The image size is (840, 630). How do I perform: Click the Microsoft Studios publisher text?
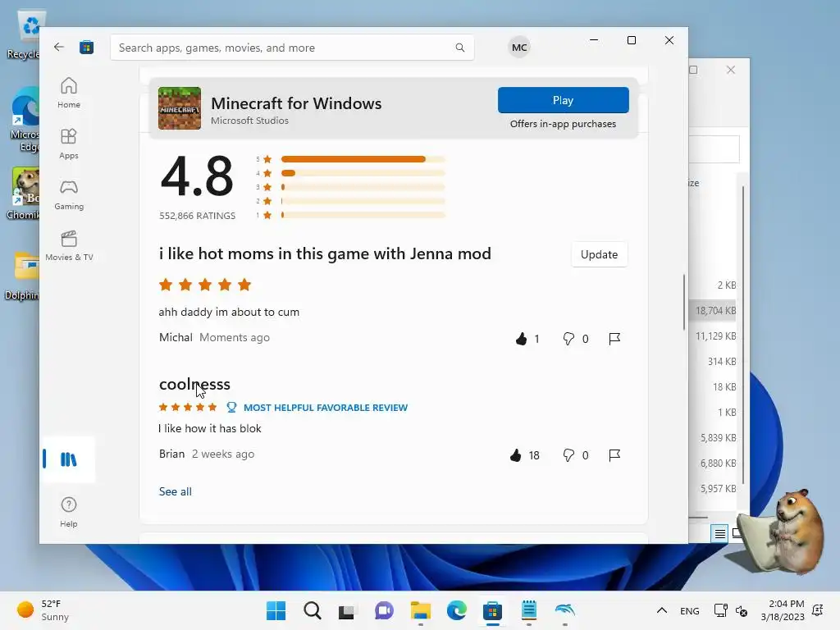[249, 121]
